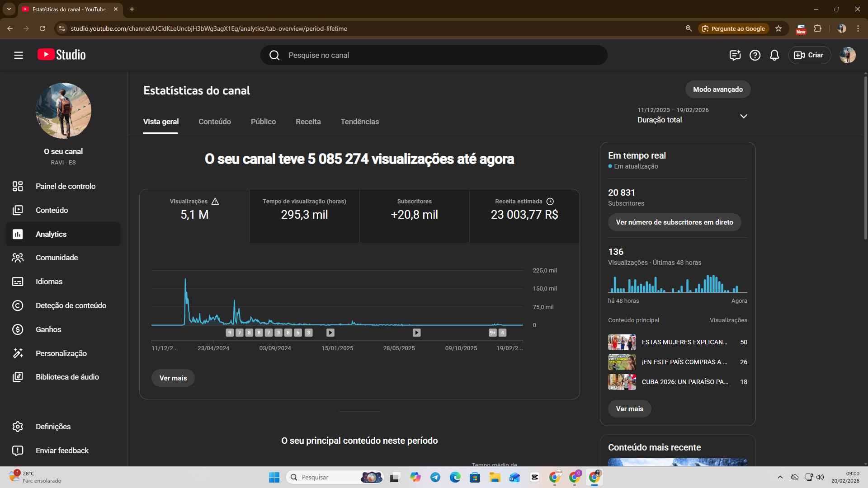Click the Visualizações warning triangle icon
This screenshot has width=868, height=488.
tap(215, 202)
